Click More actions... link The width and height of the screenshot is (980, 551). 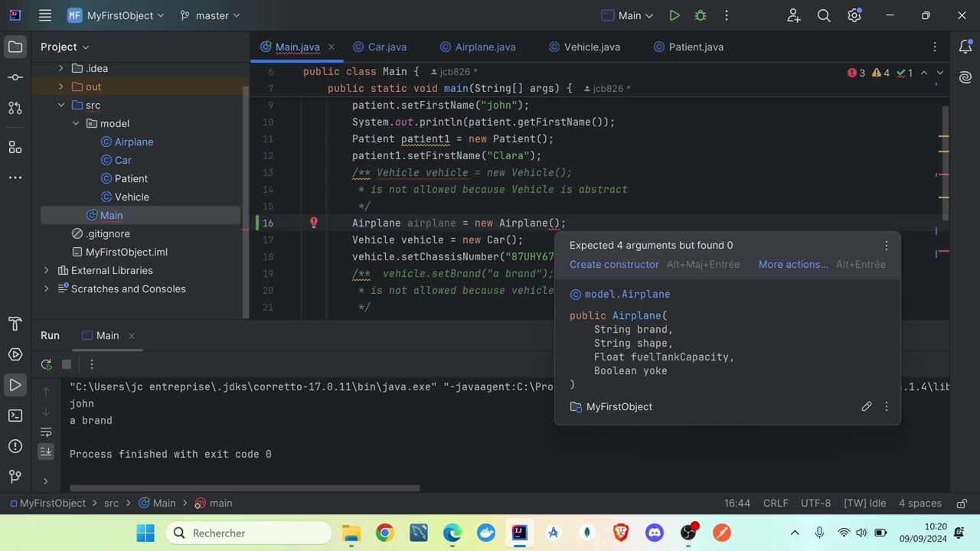pos(793,264)
